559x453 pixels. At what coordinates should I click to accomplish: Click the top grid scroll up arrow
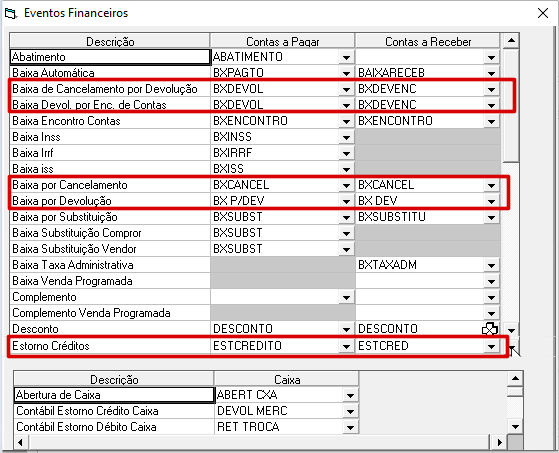tap(511, 41)
